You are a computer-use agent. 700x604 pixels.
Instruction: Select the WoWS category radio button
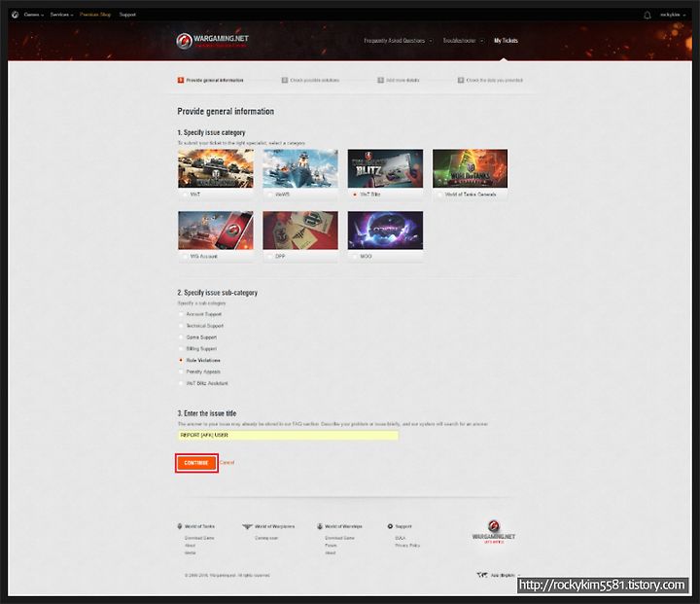(x=270, y=195)
